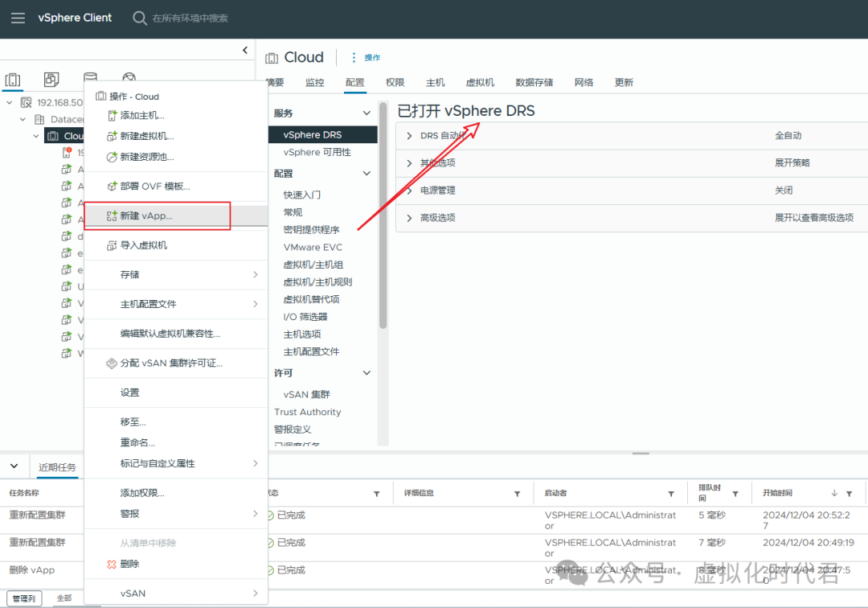Viewport: 868px width, 608px height.
Task: Switch to Hosts and Clusters view icon
Action: click(x=13, y=80)
